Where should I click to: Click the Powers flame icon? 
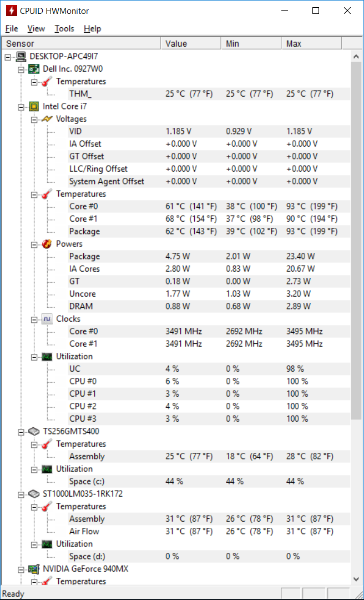47,244
